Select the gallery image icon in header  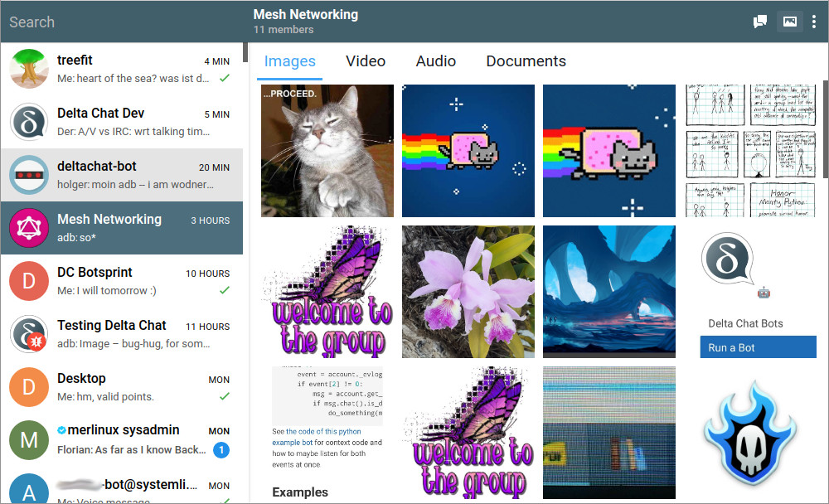click(x=789, y=22)
